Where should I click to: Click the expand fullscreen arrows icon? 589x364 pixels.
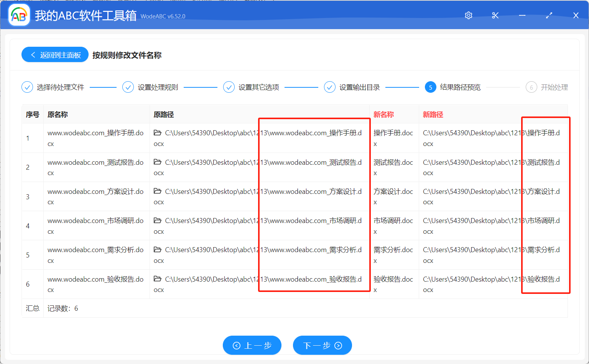(549, 15)
